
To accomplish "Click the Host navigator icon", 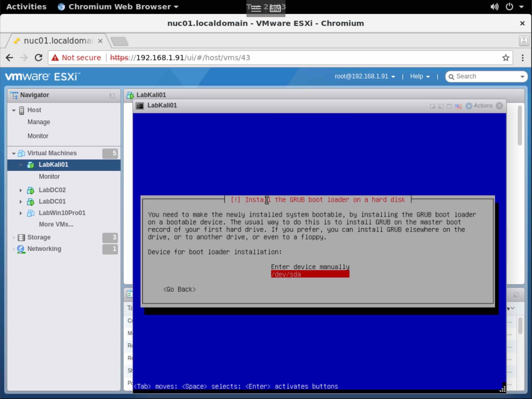I will [22, 110].
